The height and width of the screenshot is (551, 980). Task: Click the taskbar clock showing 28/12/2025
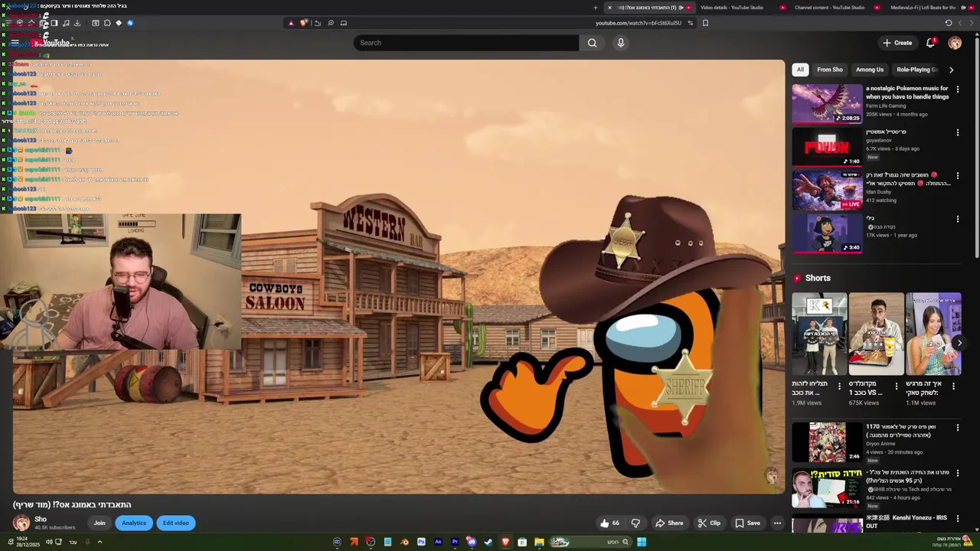point(28,542)
